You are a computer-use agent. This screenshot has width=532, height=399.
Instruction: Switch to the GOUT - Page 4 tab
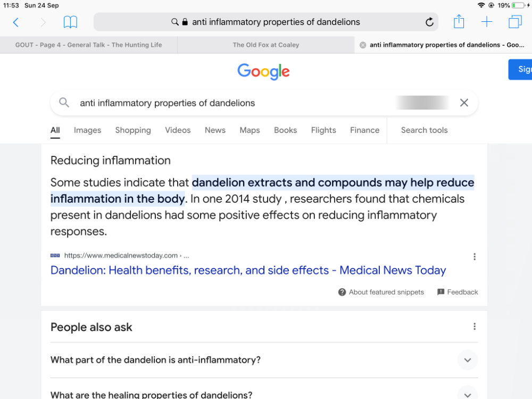click(x=88, y=45)
